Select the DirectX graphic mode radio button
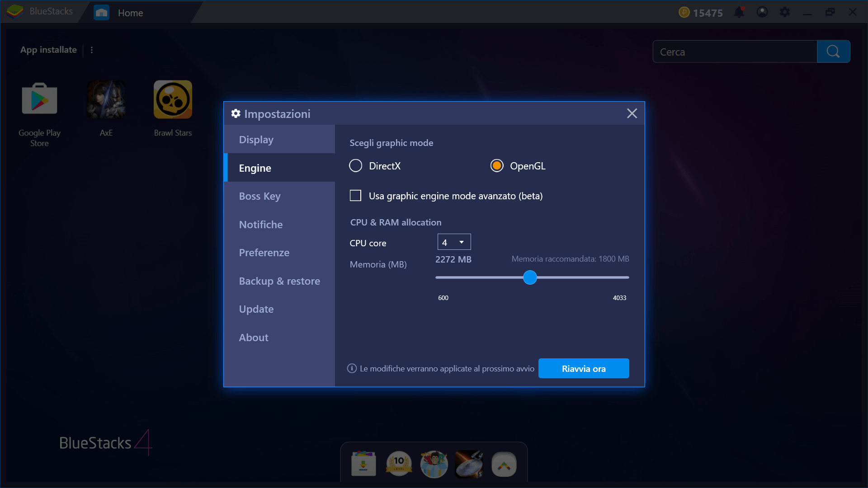Viewport: 868px width, 488px height. pos(356,166)
